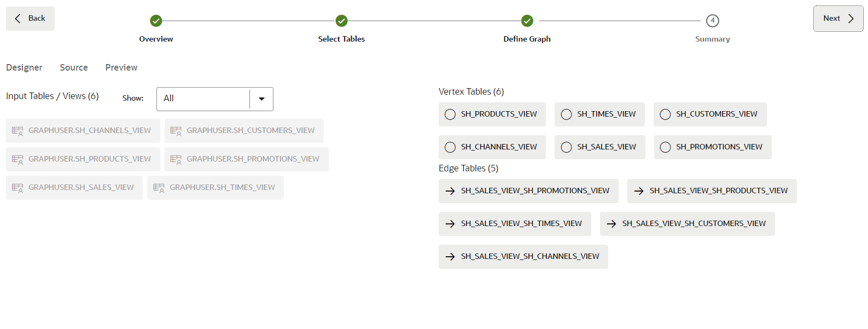
Task: Select vertex table SH_PRODUCTS_VIEW label
Action: (499, 114)
